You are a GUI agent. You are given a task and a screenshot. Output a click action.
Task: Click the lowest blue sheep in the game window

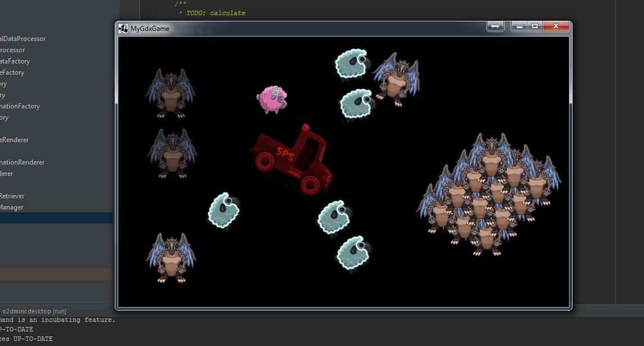(353, 253)
